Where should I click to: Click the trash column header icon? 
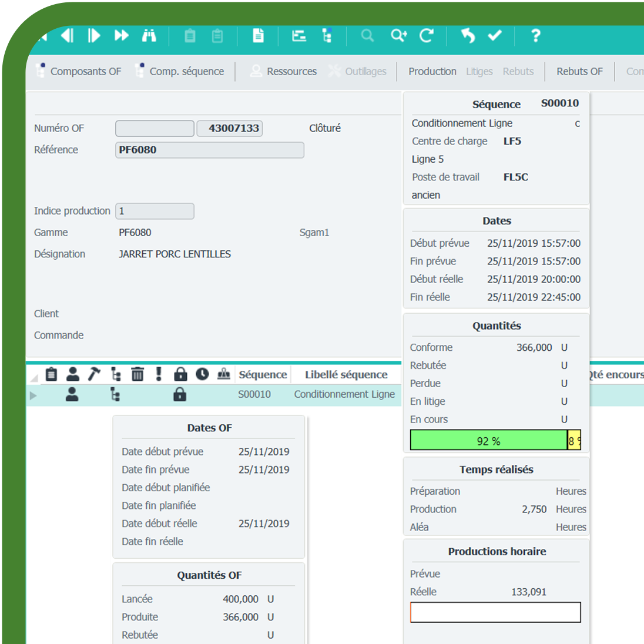coord(137,374)
